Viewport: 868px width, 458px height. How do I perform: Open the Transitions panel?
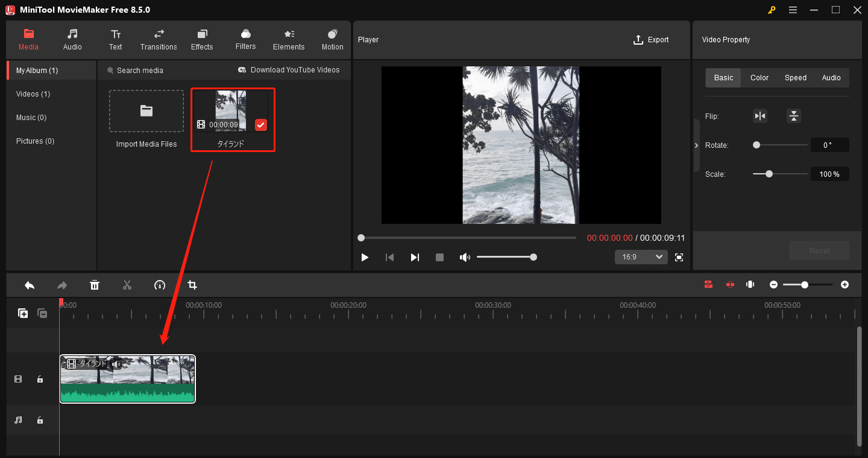pyautogui.click(x=159, y=39)
